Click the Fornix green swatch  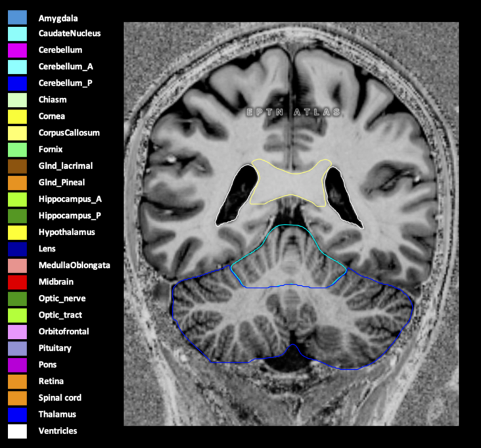coord(17,150)
